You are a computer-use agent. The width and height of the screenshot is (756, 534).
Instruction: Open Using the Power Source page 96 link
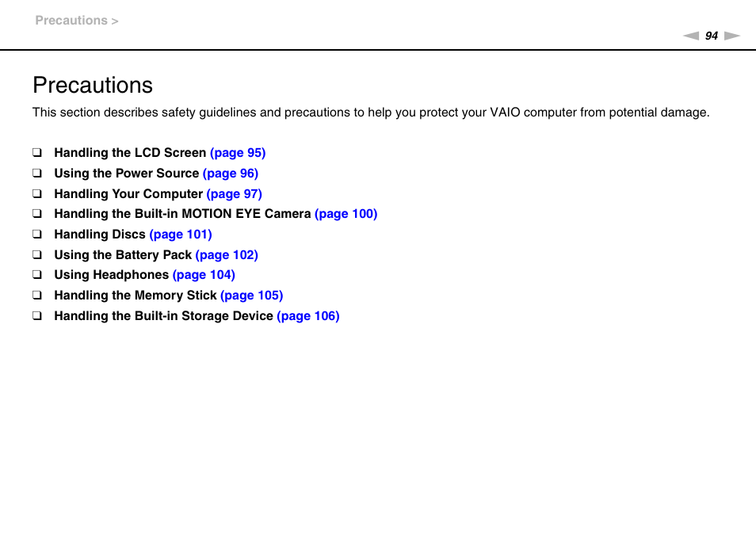231,174
